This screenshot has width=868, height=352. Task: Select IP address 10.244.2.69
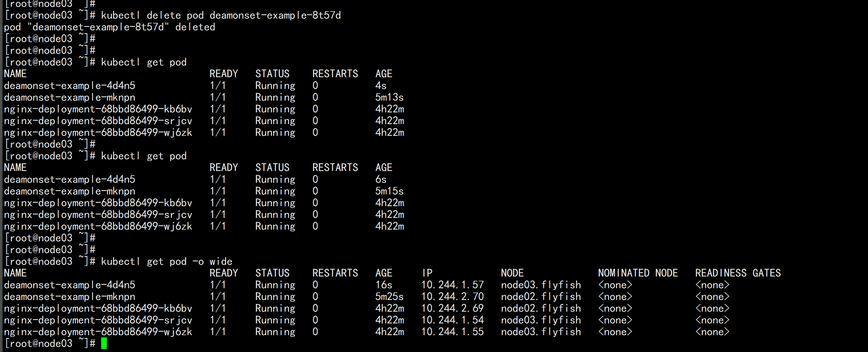coord(453,308)
